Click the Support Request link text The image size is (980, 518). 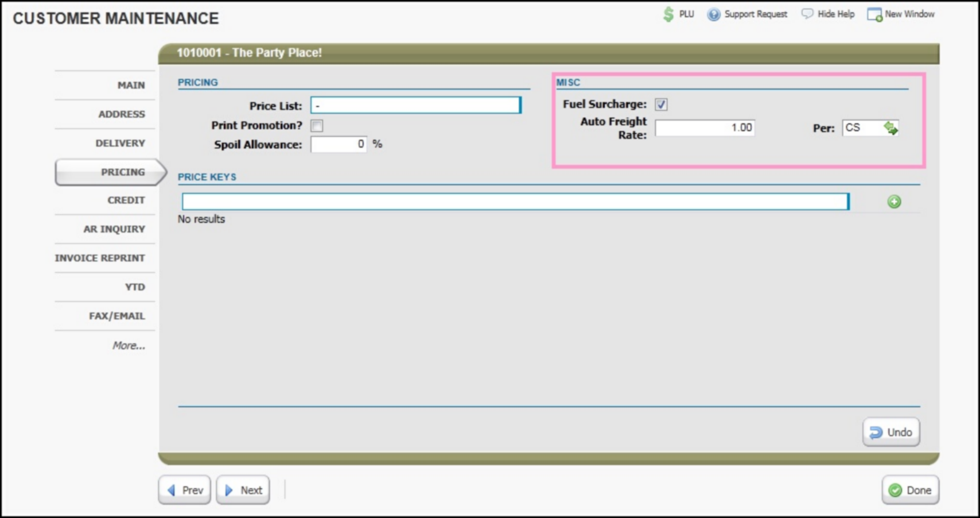[756, 14]
